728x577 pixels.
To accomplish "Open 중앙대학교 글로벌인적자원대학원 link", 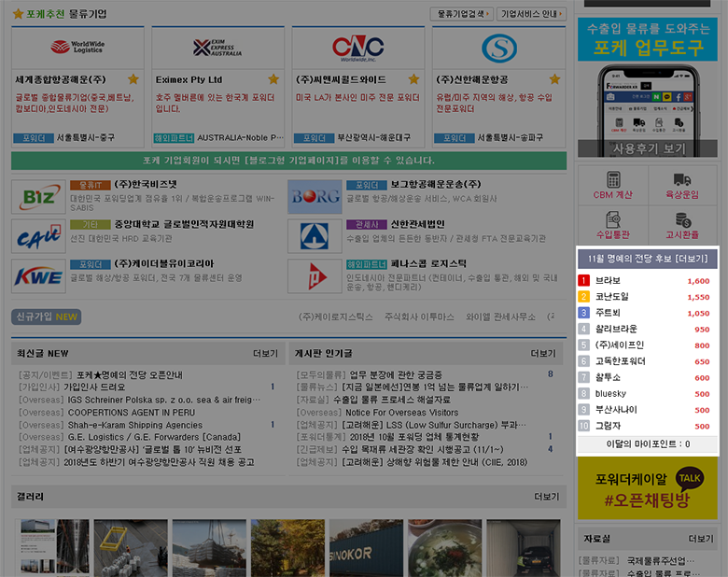I will point(184,224).
